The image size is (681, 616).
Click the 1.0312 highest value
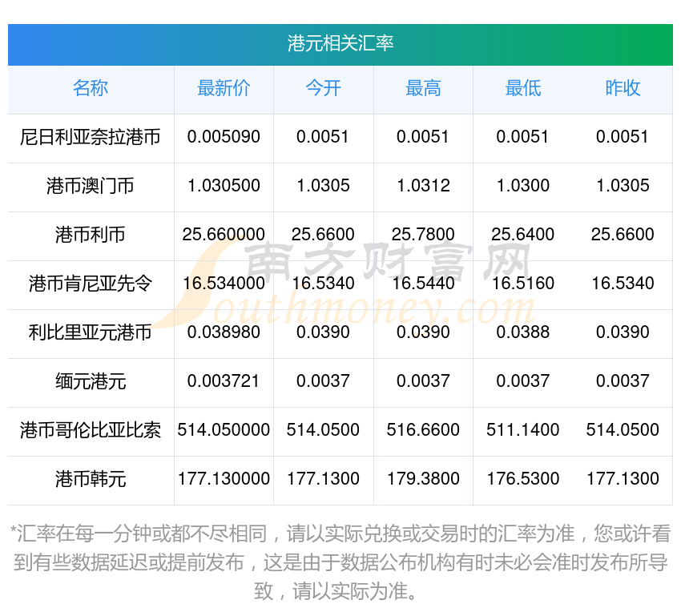[423, 186]
